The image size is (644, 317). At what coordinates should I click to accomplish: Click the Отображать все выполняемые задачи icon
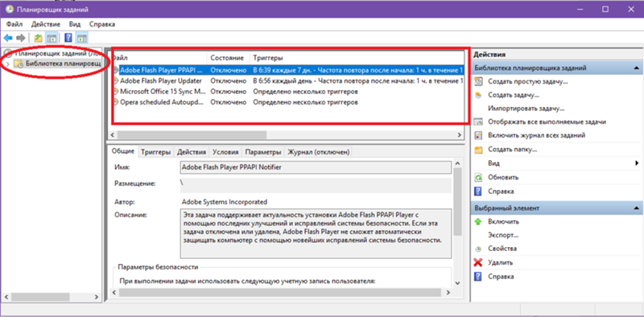click(478, 122)
